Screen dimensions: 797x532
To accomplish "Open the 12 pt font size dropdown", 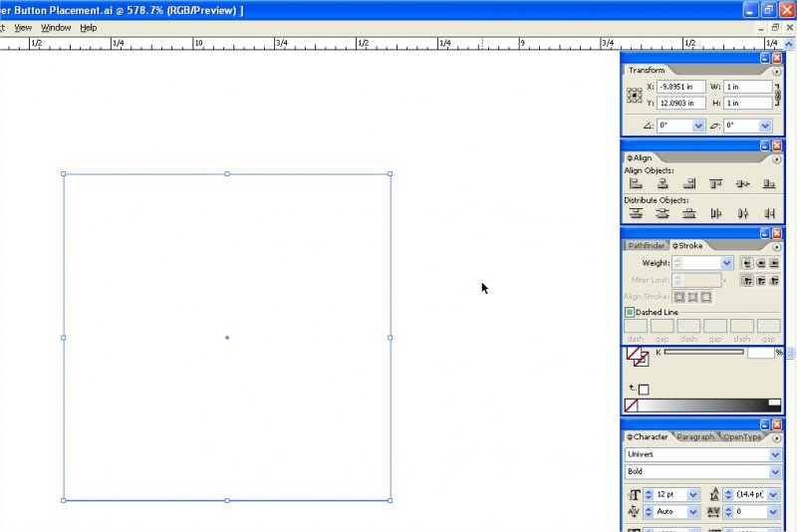I will coord(692,494).
